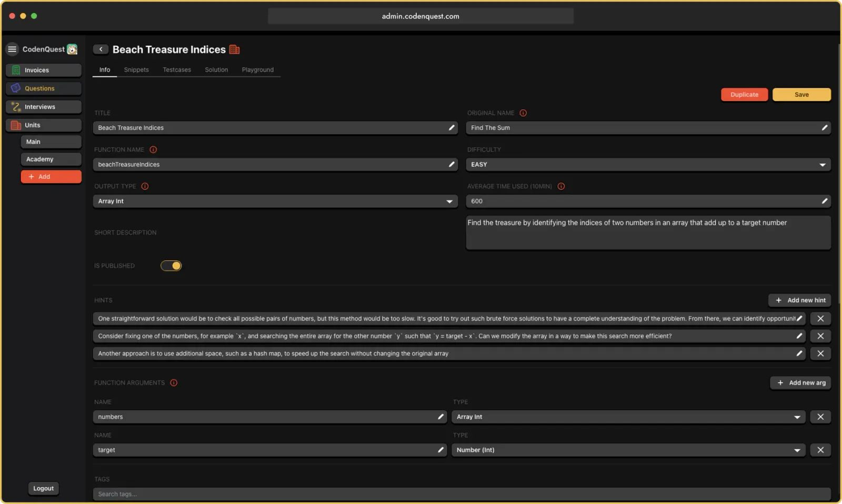Switch to the Solution tab
Image resolution: width=842 pixels, height=504 pixels.
(216, 69)
